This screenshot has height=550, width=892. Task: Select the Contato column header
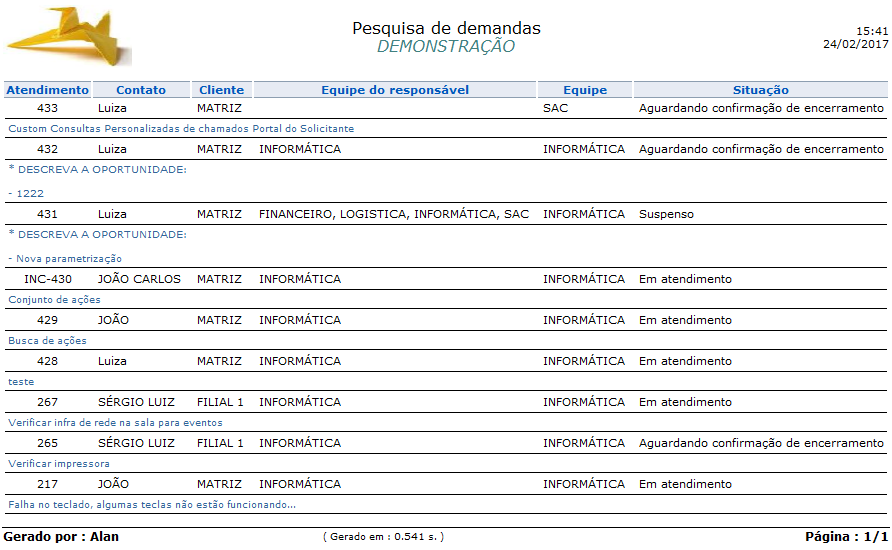[x=141, y=90]
